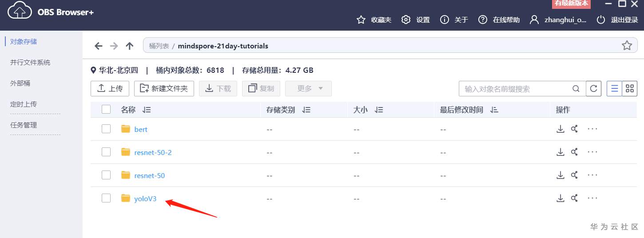Open the yoloV3 folder
The height and width of the screenshot is (238, 644).
(145, 198)
